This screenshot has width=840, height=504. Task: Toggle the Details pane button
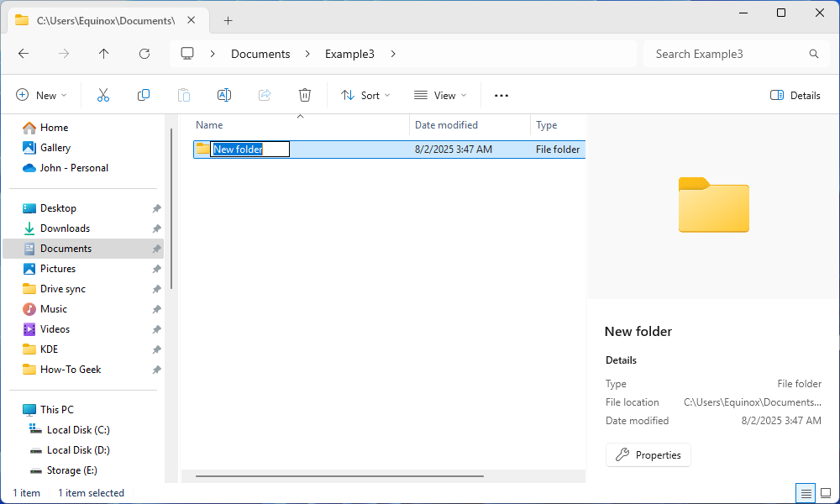coord(795,95)
